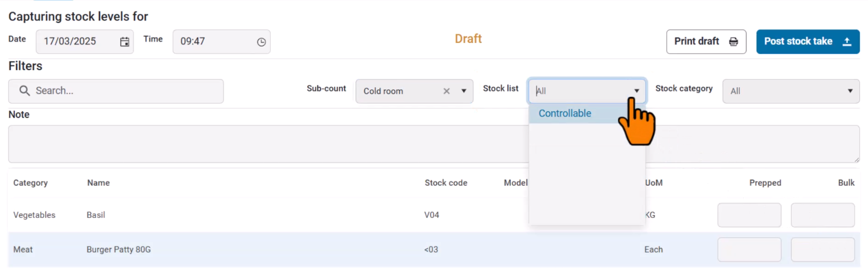Collapse the Stock list dropdown arrow
Image resolution: width=868 pixels, height=268 pixels.
[636, 91]
